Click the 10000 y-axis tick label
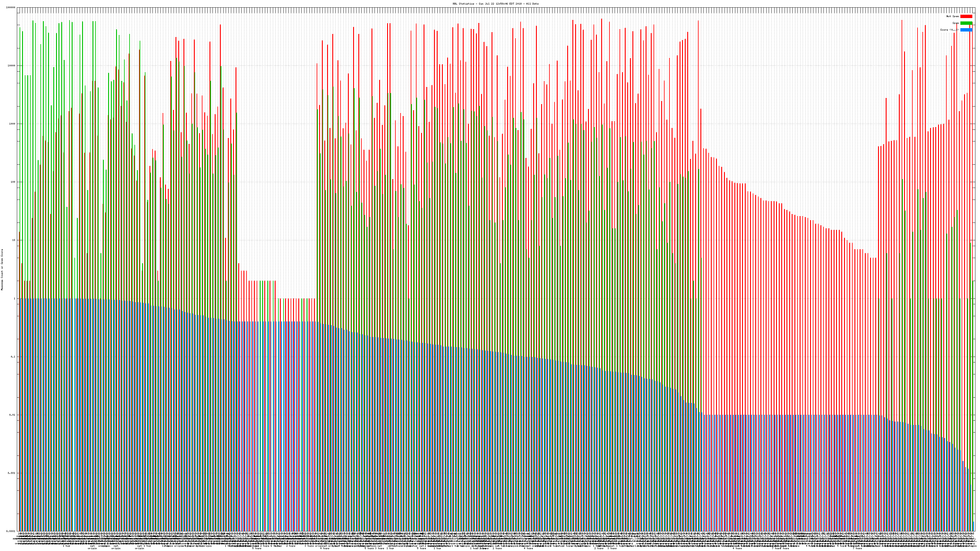 point(12,66)
